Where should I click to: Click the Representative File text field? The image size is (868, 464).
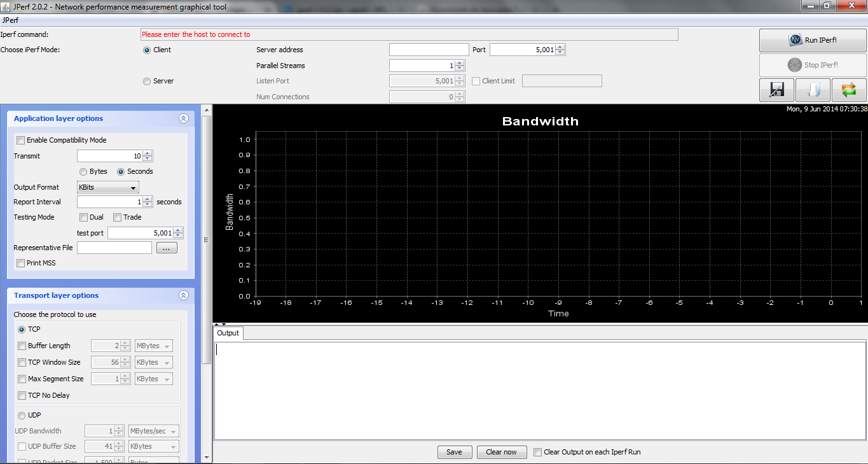[x=114, y=248]
